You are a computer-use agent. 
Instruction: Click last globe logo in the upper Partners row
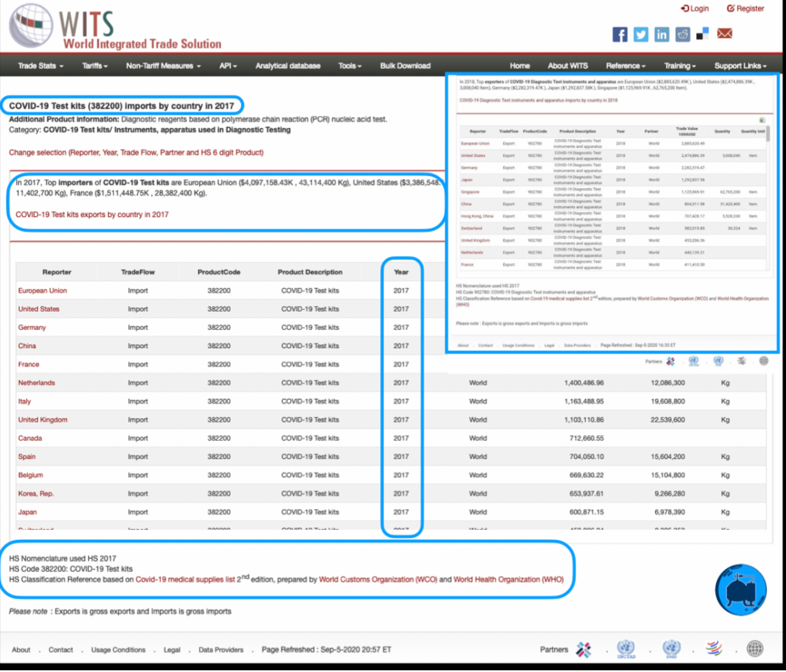coord(764,361)
